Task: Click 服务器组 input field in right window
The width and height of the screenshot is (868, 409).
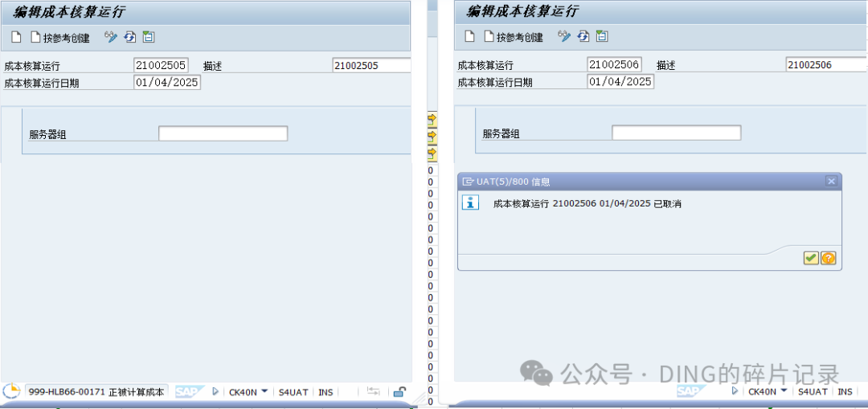Action: 677,133
